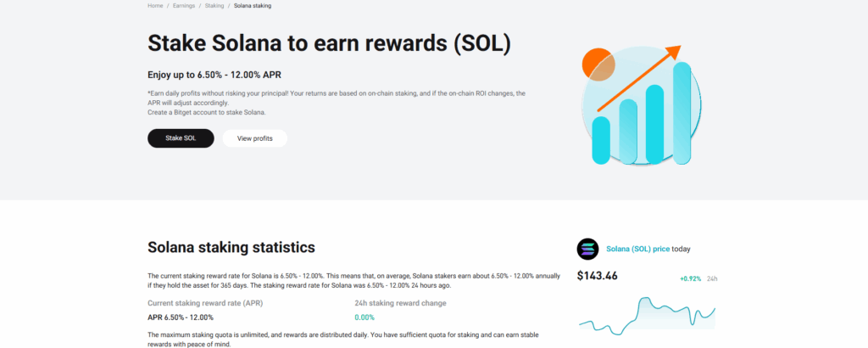This screenshot has width=868, height=348.
Task: Open View profits
Action: click(x=254, y=138)
